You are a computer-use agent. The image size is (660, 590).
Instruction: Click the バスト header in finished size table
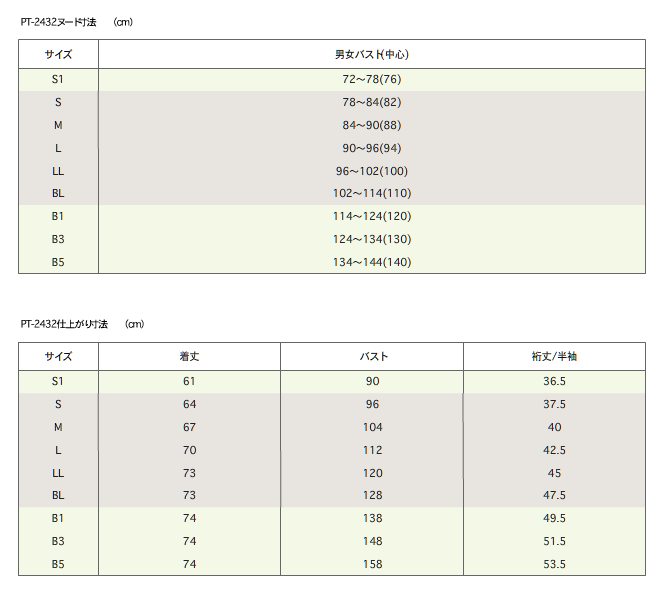[373, 356]
